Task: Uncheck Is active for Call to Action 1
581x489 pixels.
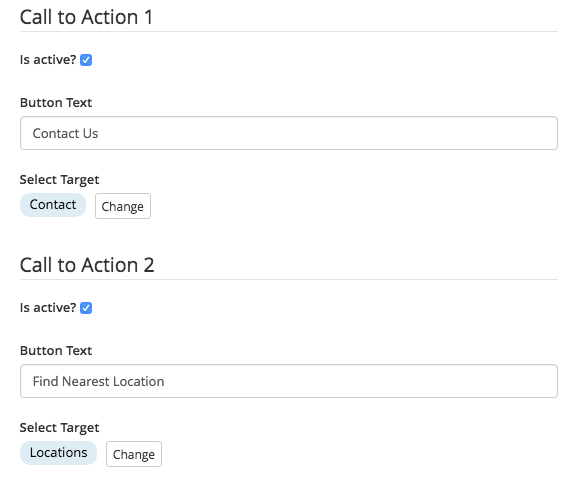Action: tap(86, 60)
